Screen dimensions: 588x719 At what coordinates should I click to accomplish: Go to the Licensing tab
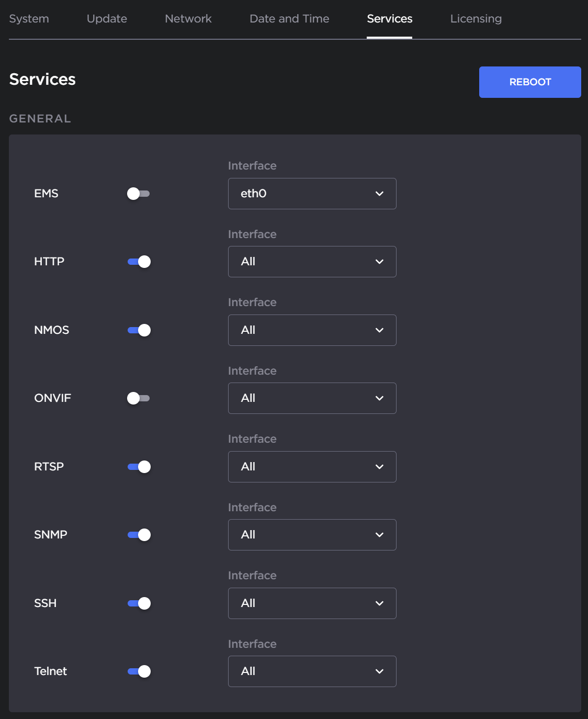pos(475,18)
